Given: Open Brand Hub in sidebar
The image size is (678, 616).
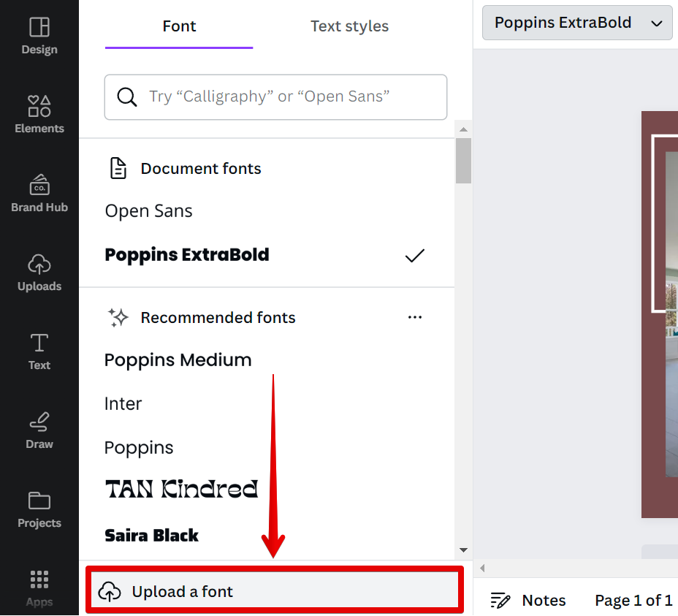Looking at the screenshot, I should click(x=39, y=185).
